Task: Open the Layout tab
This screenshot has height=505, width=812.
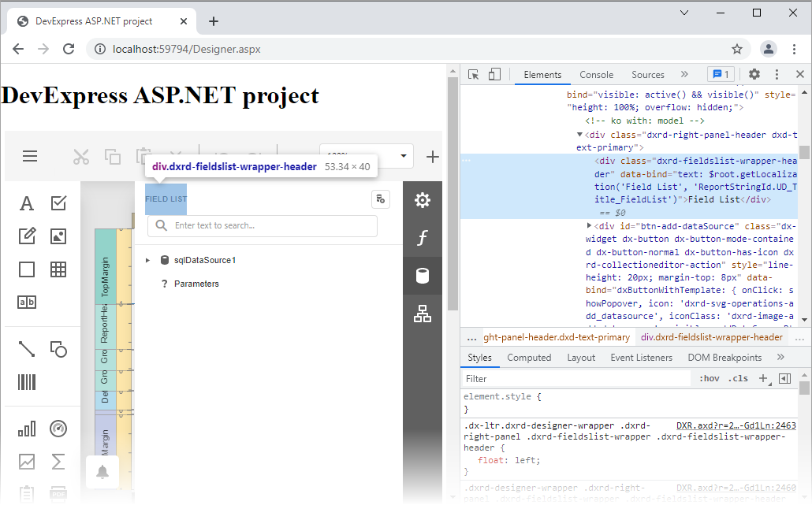Action: point(580,358)
